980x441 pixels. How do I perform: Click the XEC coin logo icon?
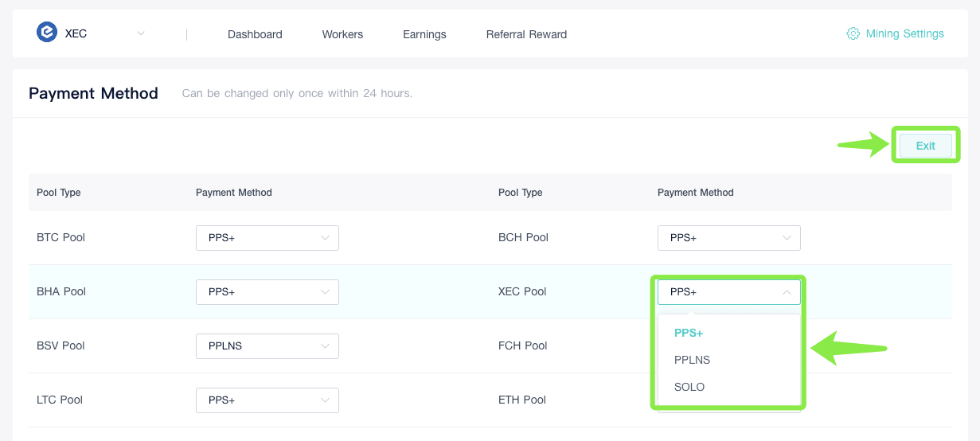pyautogui.click(x=47, y=33)
